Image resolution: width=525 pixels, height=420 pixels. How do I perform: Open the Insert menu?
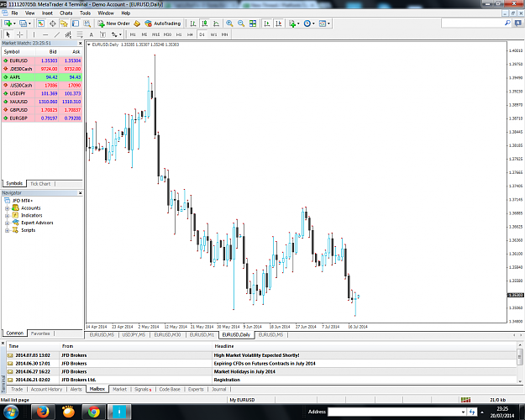[x=47, y=13]
